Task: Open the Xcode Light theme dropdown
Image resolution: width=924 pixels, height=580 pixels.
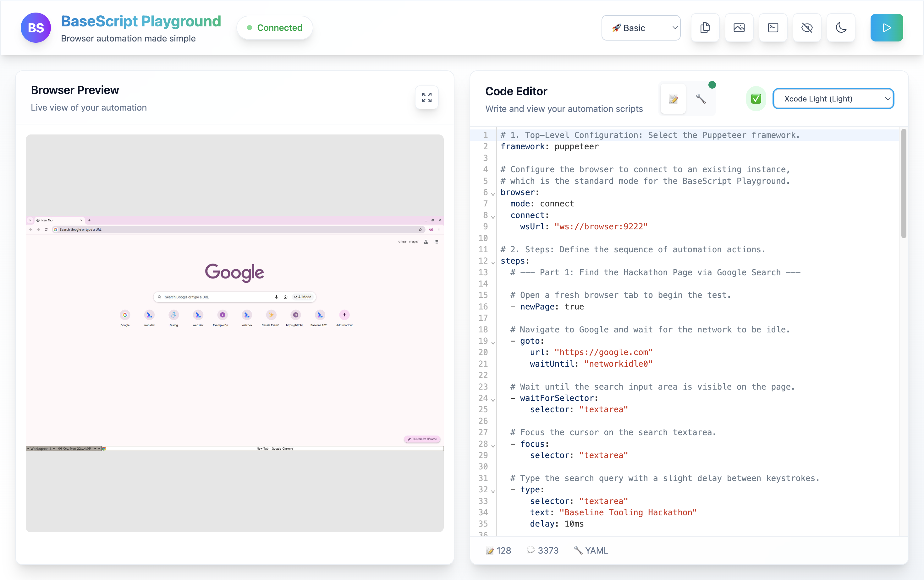Action: click(x=833, y=99)
